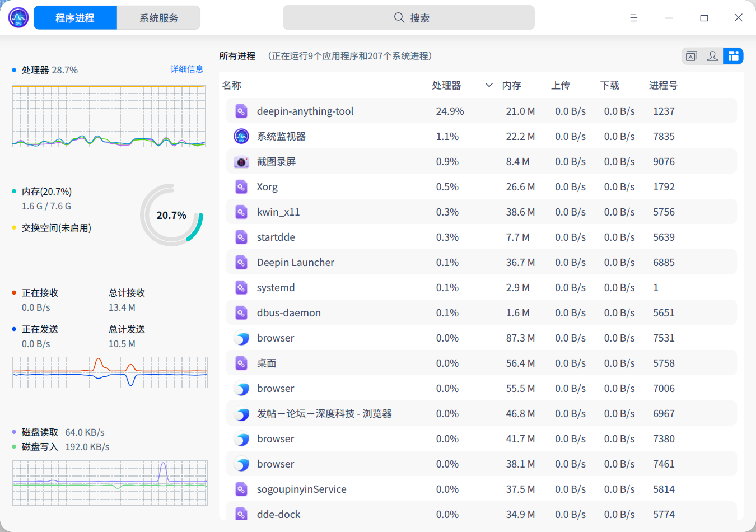Select the Deepin Launcher process icon
The height and width of the screenshot is (532, 756).
[241, 263]
